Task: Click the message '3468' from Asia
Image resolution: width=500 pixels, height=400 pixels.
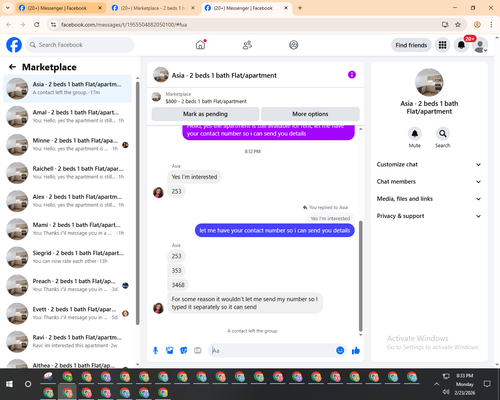Action: (178, 285)
